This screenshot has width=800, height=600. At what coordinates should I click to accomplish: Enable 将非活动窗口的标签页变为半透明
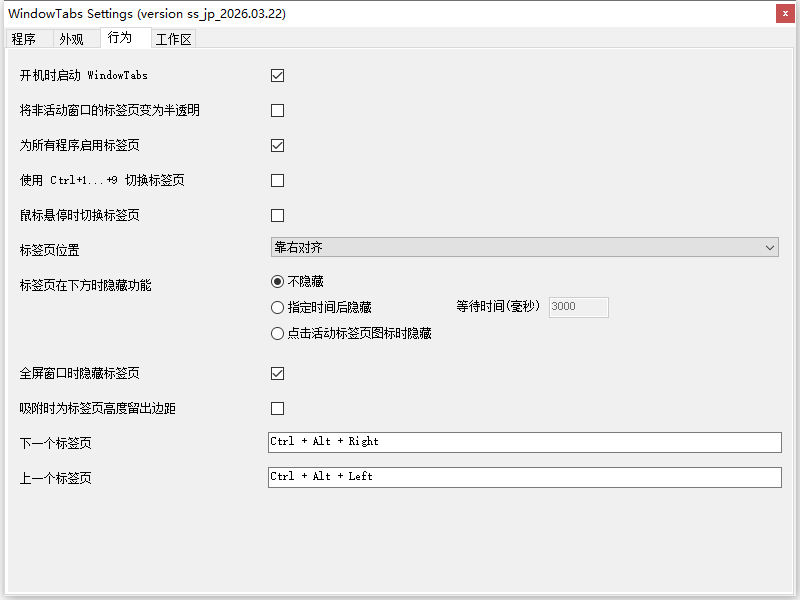click(277, 110)
